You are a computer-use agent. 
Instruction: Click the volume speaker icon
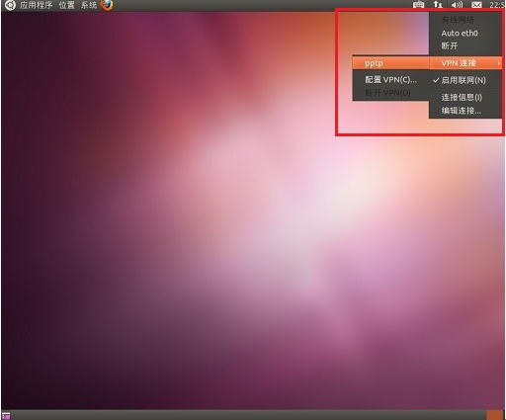click(457, 5)
